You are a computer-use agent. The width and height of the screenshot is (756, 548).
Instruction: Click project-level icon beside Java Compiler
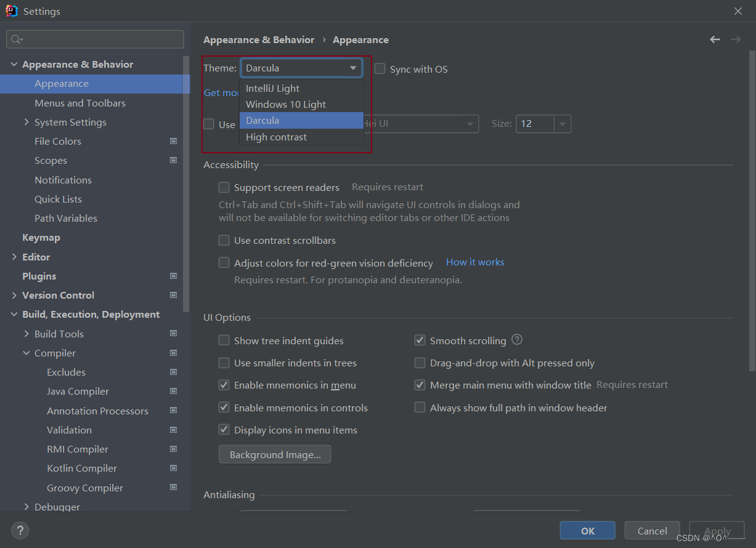[x=173, y=391]
